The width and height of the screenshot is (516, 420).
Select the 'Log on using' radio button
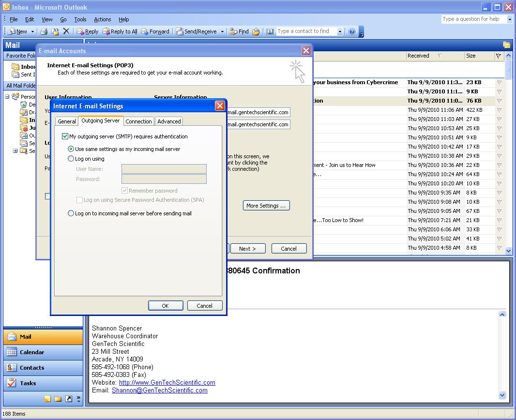click(70, 159)
